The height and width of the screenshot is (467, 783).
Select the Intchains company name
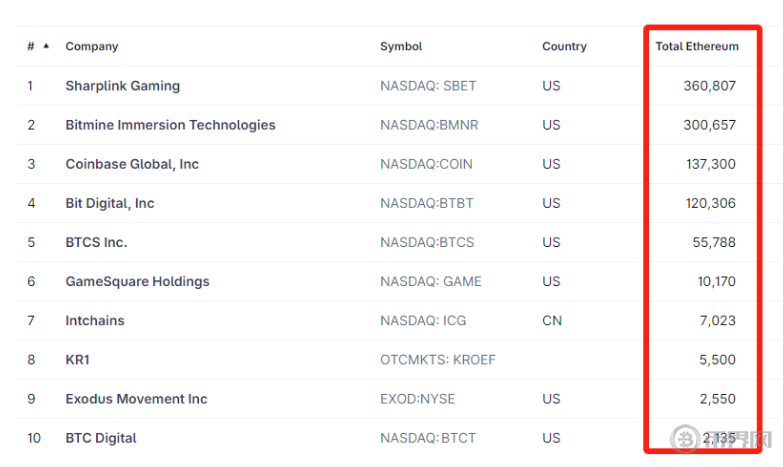click(95, 320)
